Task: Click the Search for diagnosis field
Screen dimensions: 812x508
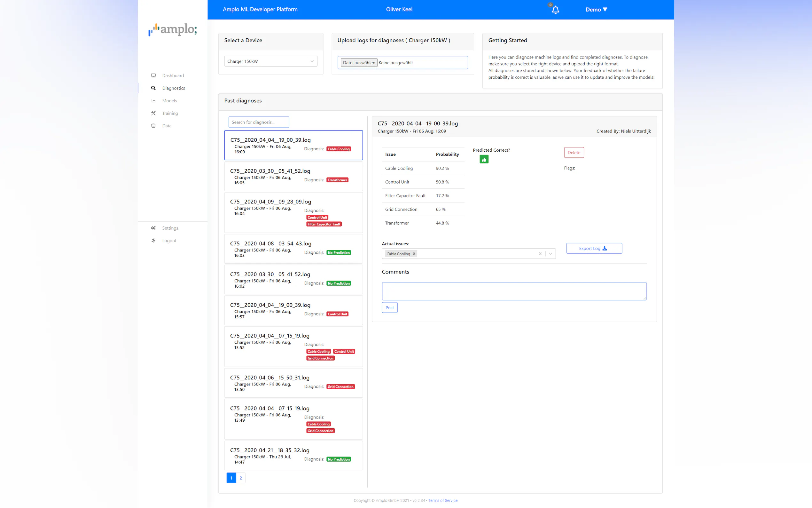Action: pyautogui.click(x=259, y=122)
